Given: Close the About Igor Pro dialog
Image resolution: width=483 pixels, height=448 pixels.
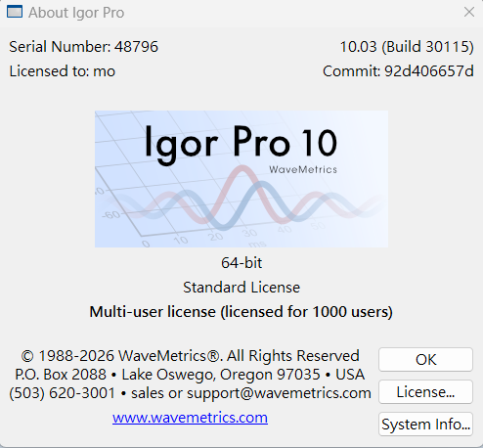Looking at the screenshot, I should click(469, 13).
